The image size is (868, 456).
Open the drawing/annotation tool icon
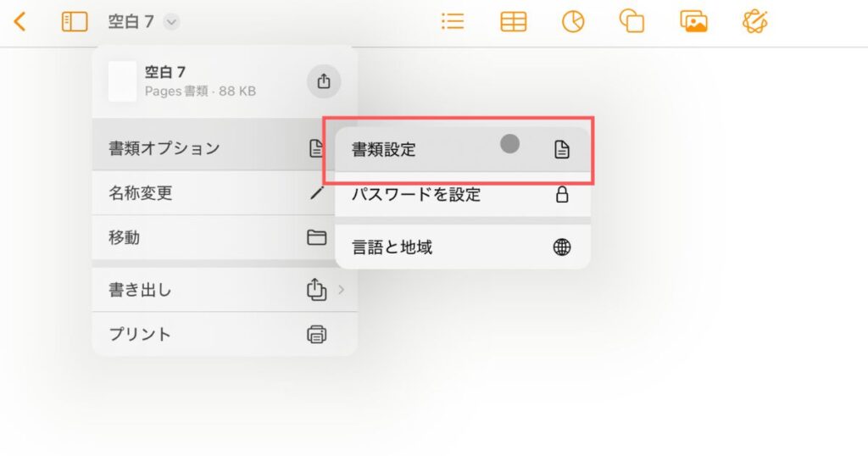click(754, 22)
